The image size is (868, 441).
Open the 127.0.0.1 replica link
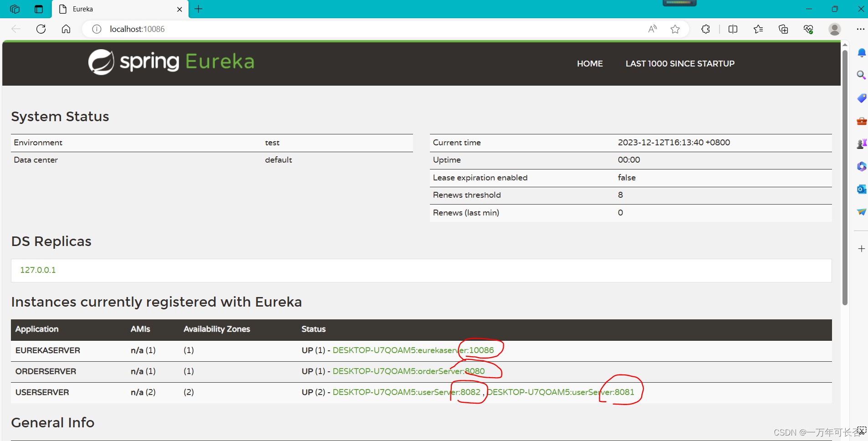(38, 270)
